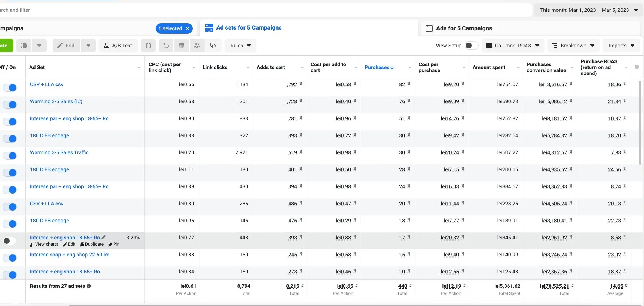Open the Rules dropdown
644x306 pixels.
[x=240, y=46]
